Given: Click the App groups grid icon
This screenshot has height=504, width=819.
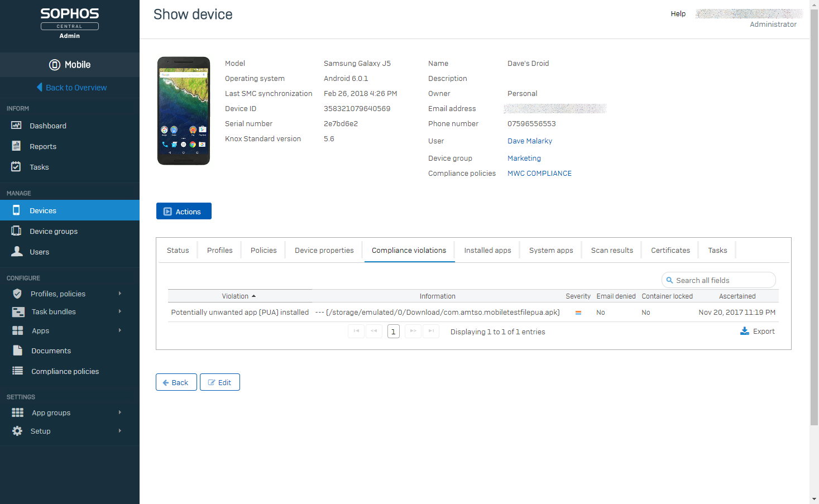Looking at the screenshot, I should coord(18,412).
